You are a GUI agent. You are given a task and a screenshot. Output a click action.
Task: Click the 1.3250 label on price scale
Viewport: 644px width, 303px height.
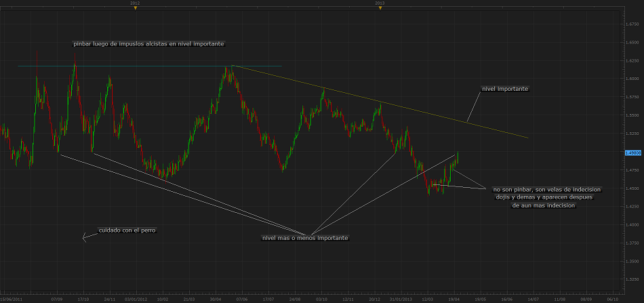pos(632,279)
